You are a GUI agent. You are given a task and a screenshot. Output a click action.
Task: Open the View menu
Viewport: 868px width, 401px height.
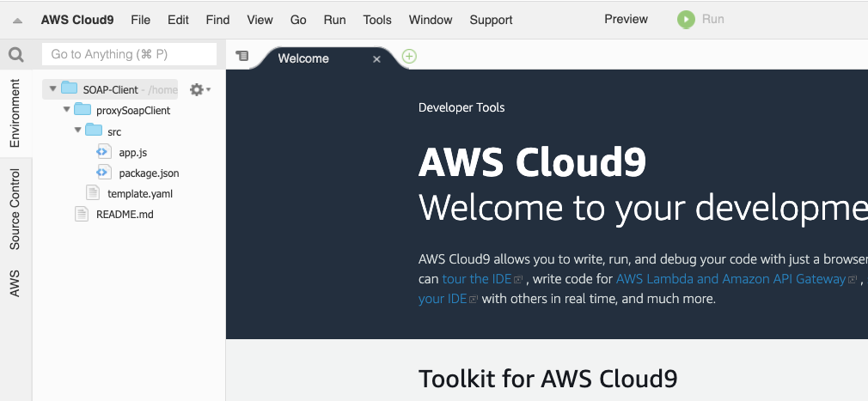click(260, 20)
